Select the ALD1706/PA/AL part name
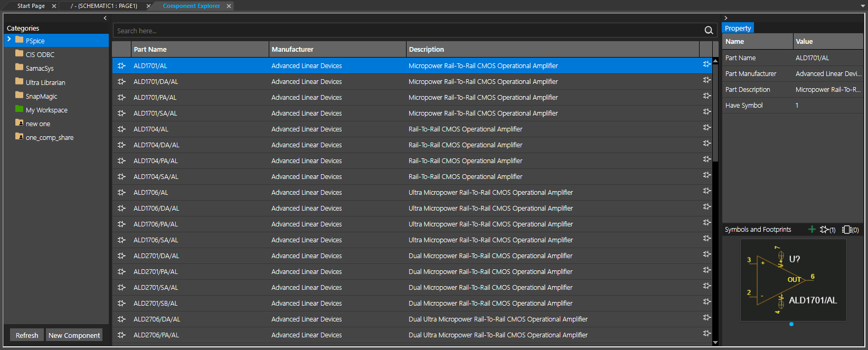The image size is (868, 350). (156, 224)
